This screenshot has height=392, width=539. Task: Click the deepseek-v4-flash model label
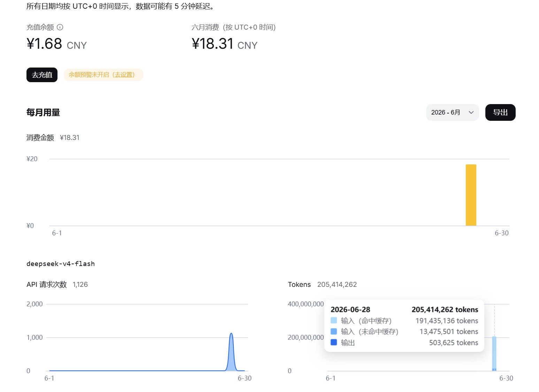61,264
